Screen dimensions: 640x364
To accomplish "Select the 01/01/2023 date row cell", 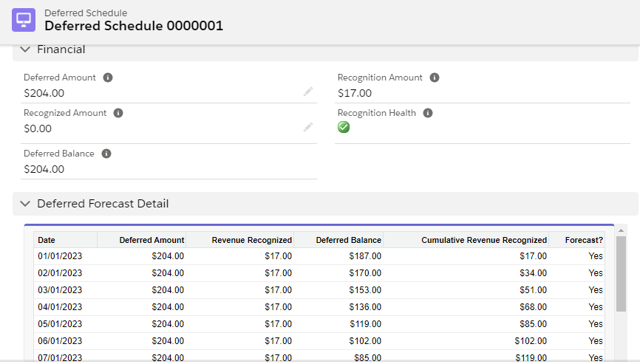I will pos(60,256).
